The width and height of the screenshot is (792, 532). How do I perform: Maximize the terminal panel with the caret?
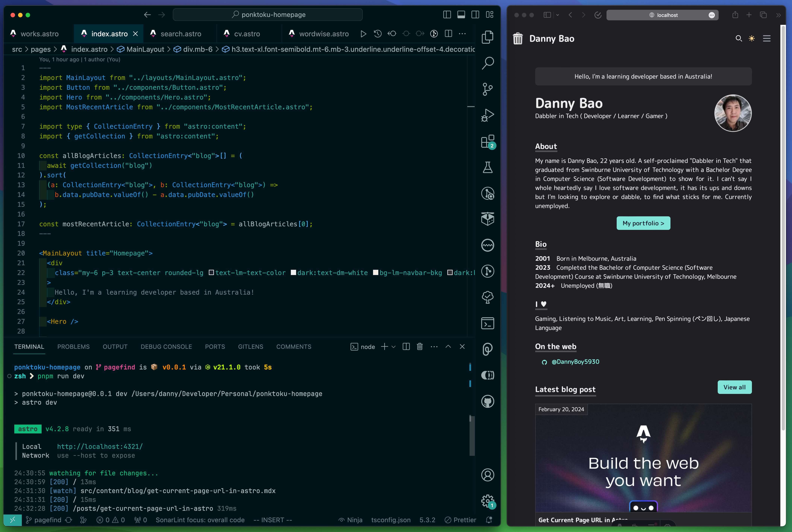click(x=448, y=346)
